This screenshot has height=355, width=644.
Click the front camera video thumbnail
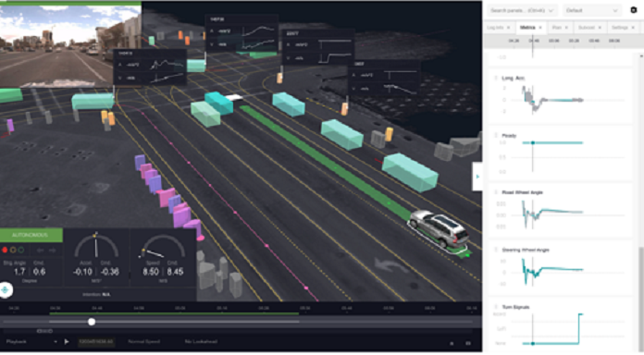click(70, 45)
